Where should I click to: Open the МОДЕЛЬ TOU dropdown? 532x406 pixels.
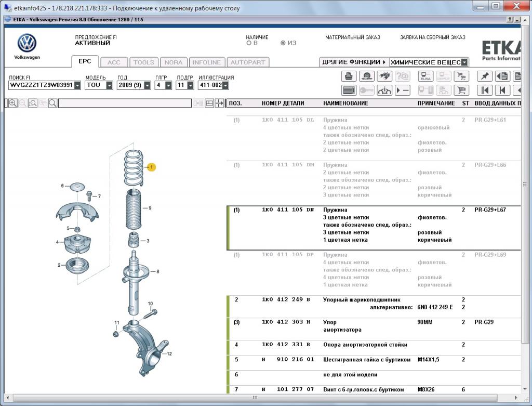(x=109, y=85)
